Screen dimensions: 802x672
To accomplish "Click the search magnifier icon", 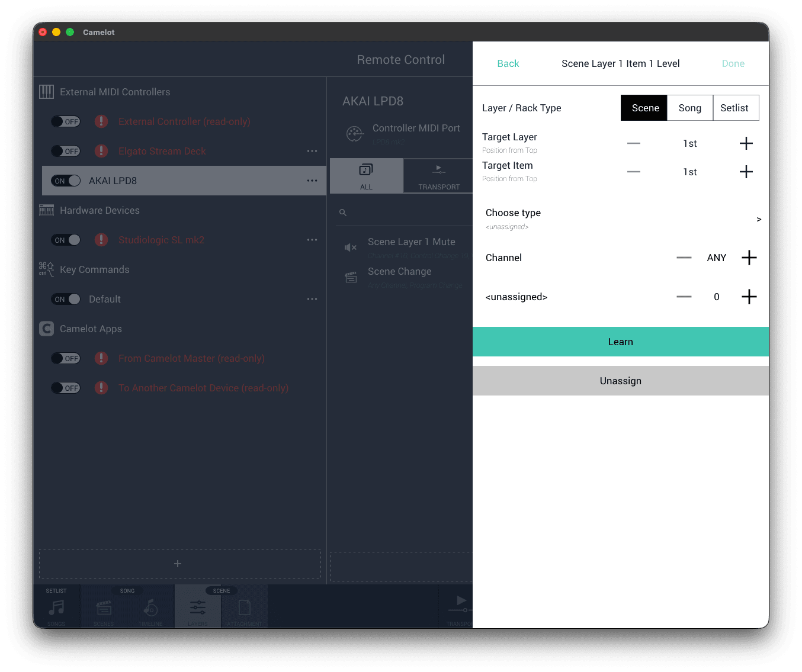I will click(x=343, y=213).
